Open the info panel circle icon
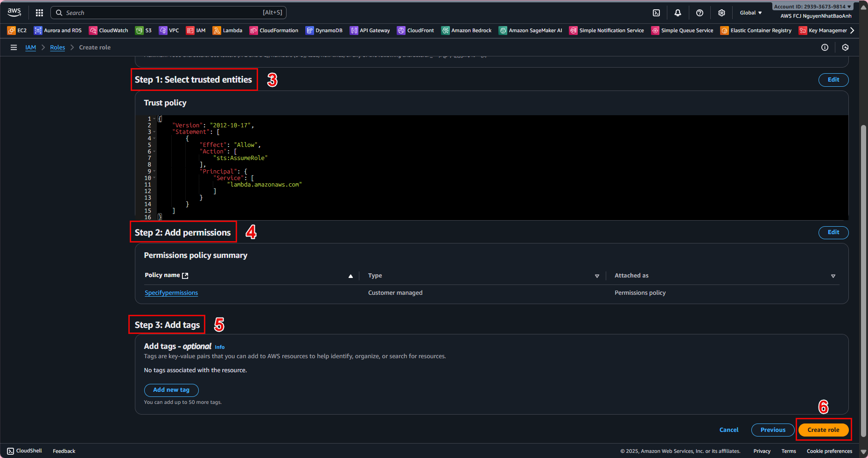 click(825, 48)
